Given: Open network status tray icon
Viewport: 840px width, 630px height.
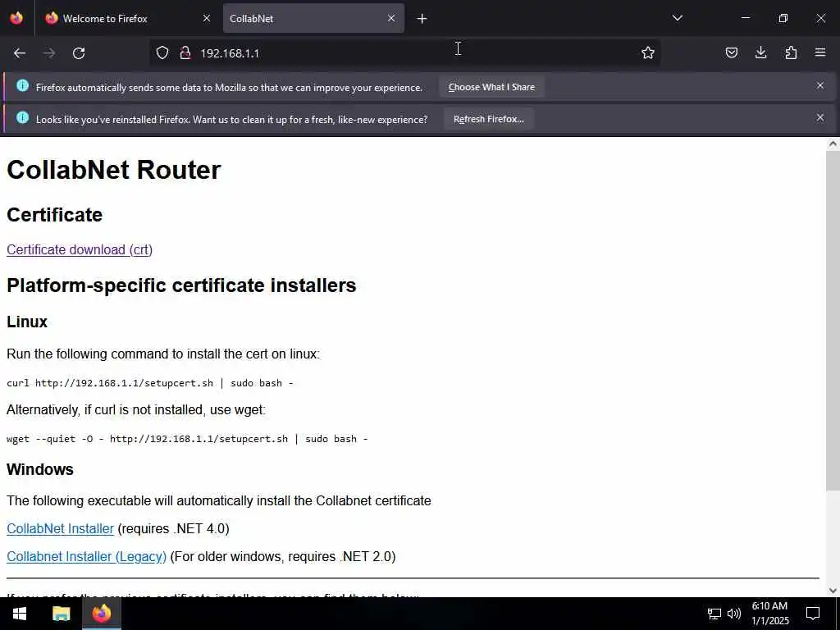Looking at the screenshot, I should (714, 614).
